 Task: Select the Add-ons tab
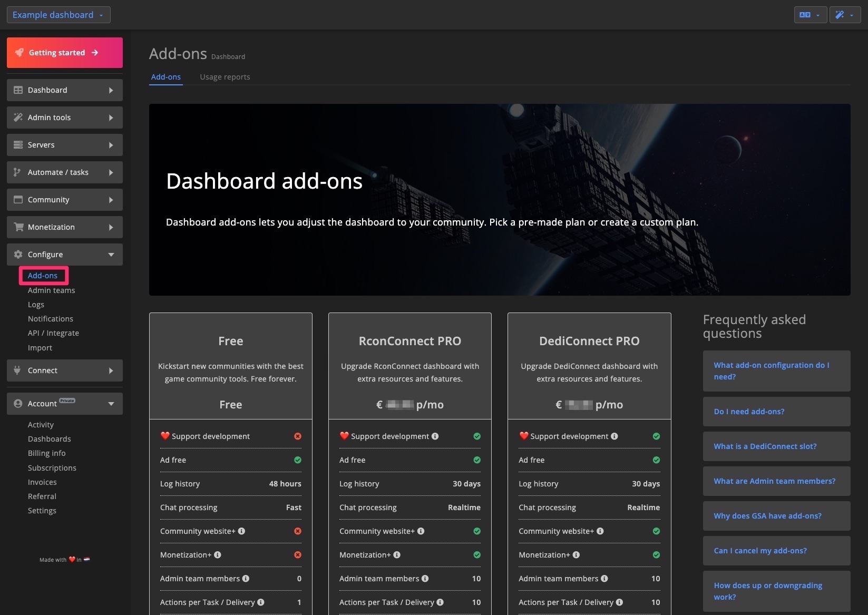pos(165,76)
